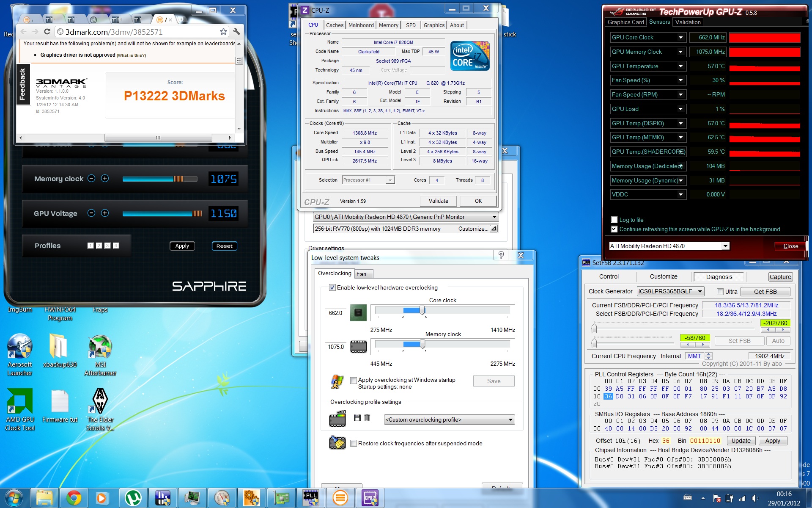
Task: Open GPU-Z Graphics Card tab
Action: coord(625,22)
